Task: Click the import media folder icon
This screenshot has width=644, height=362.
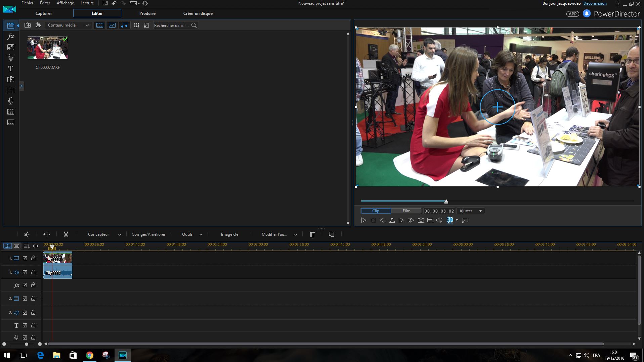Action: coord(28,25)
